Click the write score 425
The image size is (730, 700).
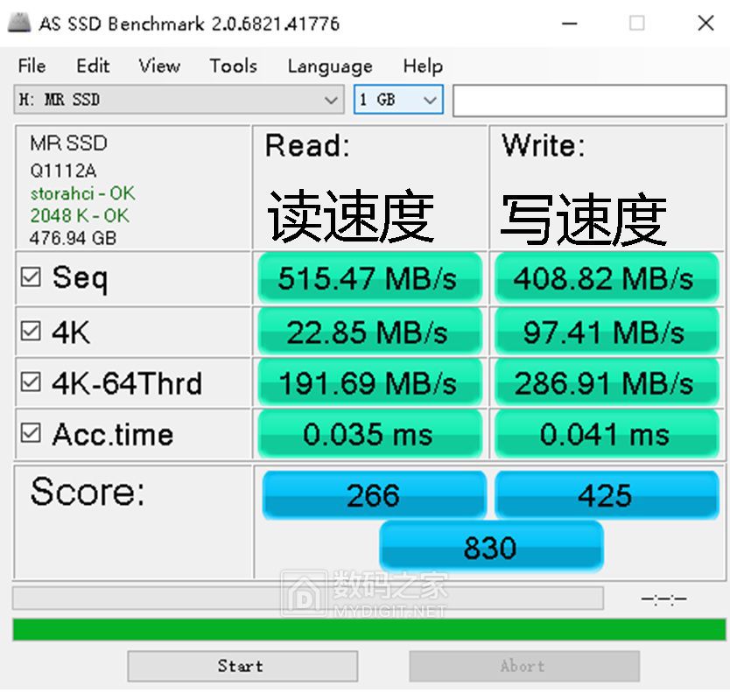607,494
